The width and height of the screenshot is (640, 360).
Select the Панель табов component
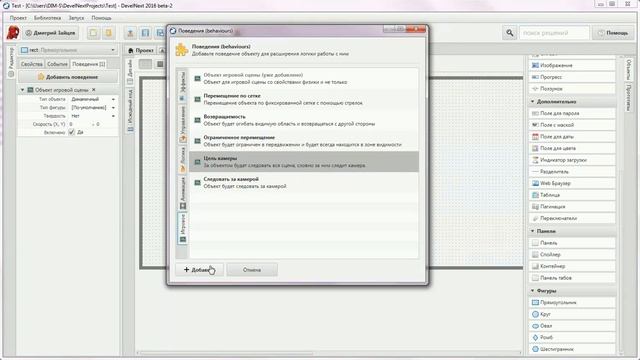(x=572, y=278)
